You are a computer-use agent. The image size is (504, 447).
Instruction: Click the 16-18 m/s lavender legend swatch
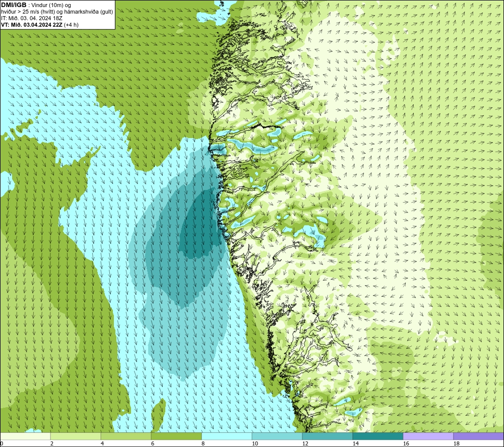coord(428,436)
